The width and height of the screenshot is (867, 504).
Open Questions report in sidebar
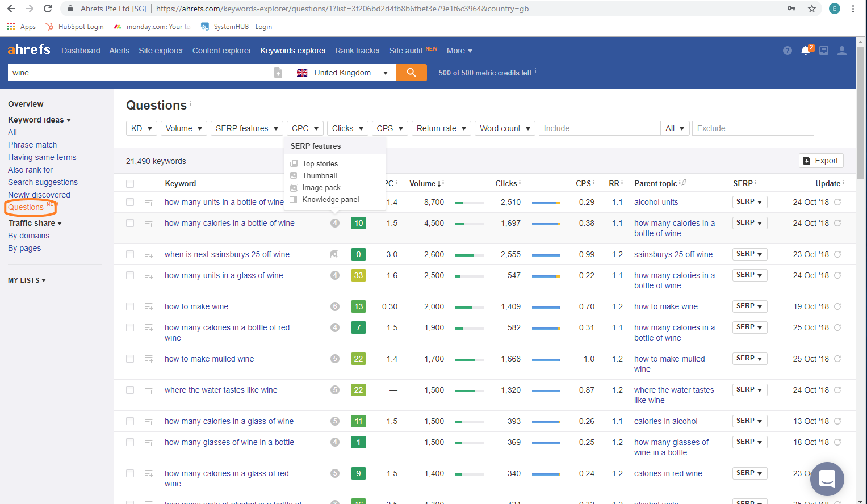pyautogui.click(x=26, y=207)
